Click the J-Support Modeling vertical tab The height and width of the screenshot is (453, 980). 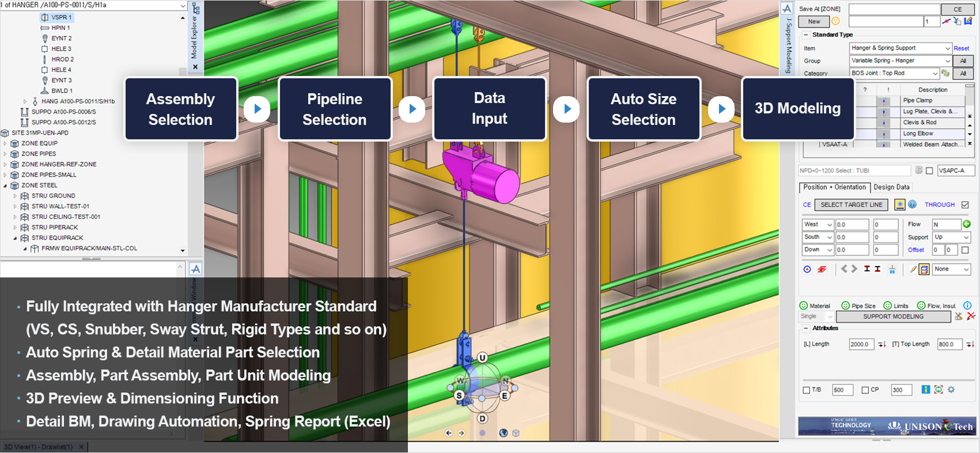(x=788, y=46)
